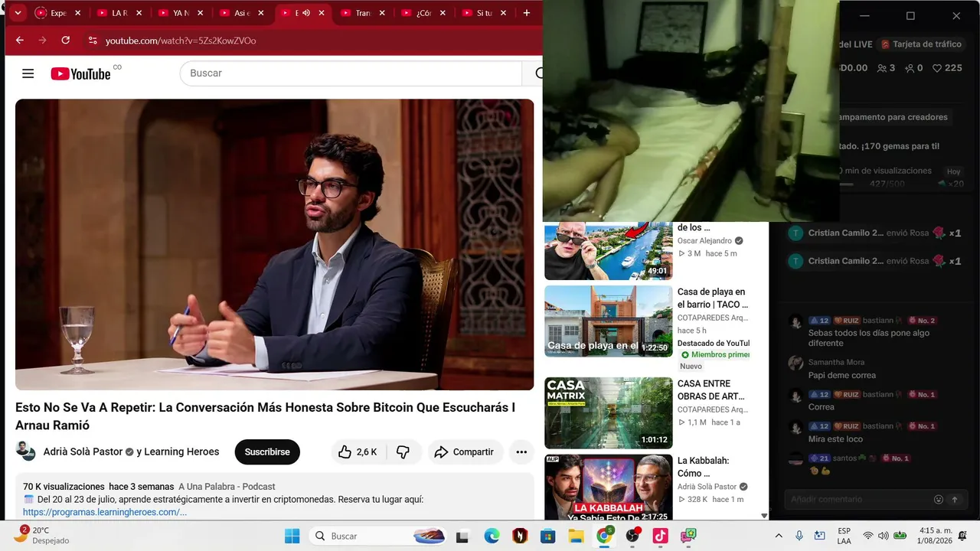Open the 'A Una Palabra - Podcast' link
Image resolution: width=980 pixels, height=551 pixels.
click(x=227, y=487)
